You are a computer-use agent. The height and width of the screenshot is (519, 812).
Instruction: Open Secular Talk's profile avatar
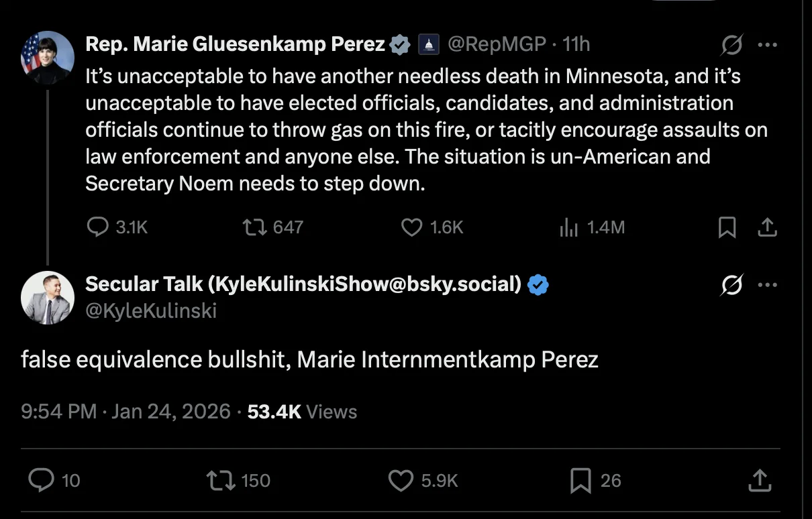tap(48, 298)
